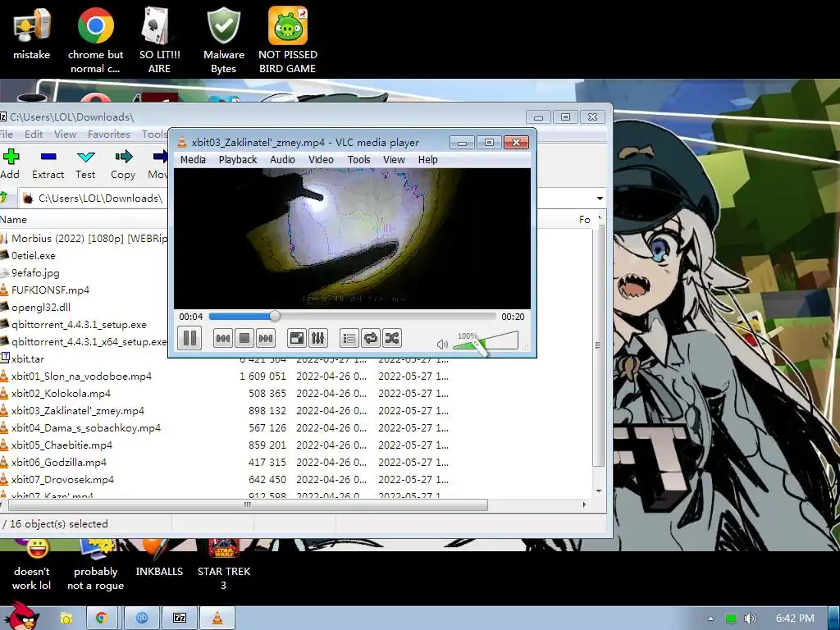The height and width of the screenshot is (630, 840).
Task: Select xbit.tar archive
Action: (x=28, y=359)
